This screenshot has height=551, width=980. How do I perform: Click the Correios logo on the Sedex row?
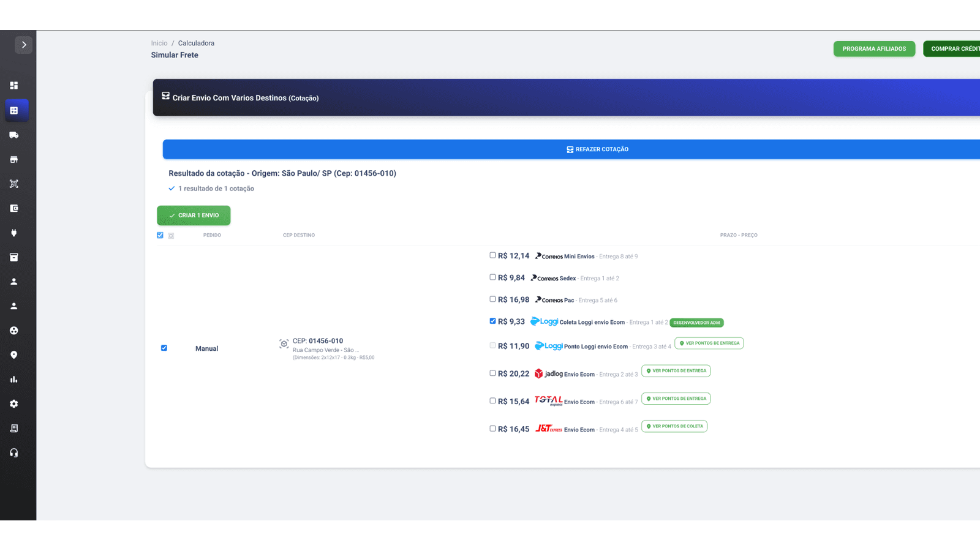pos(544,278)
